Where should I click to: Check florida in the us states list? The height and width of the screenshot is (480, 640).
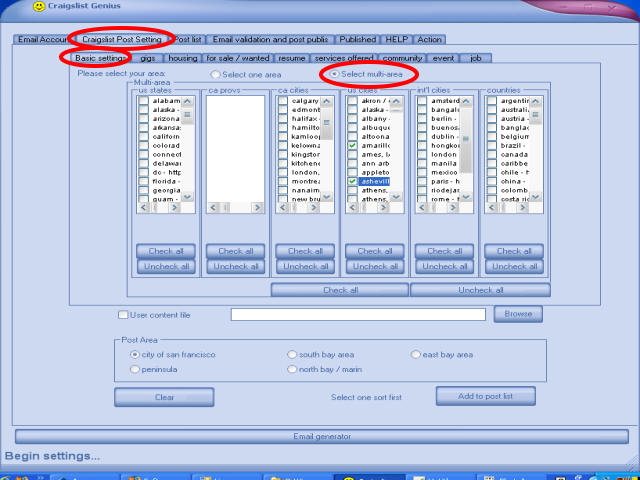pos(143,181)
